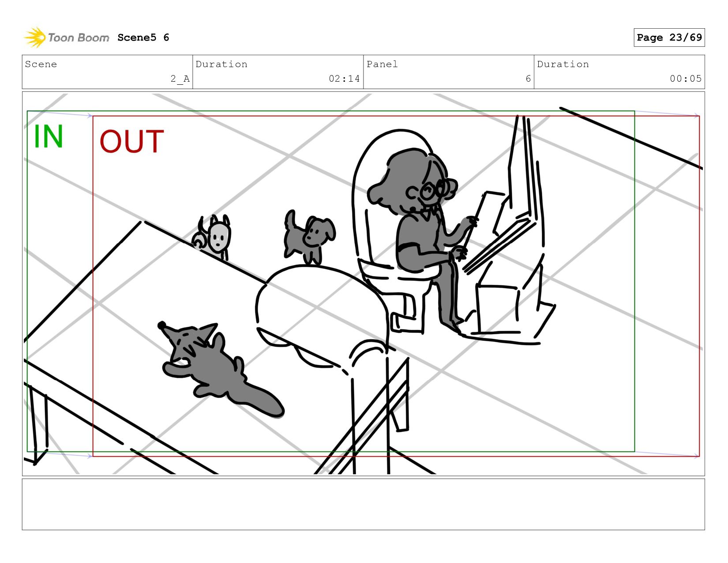Click the 'Scene' field label
Screen dimensions: 728x563
point(41,64)
